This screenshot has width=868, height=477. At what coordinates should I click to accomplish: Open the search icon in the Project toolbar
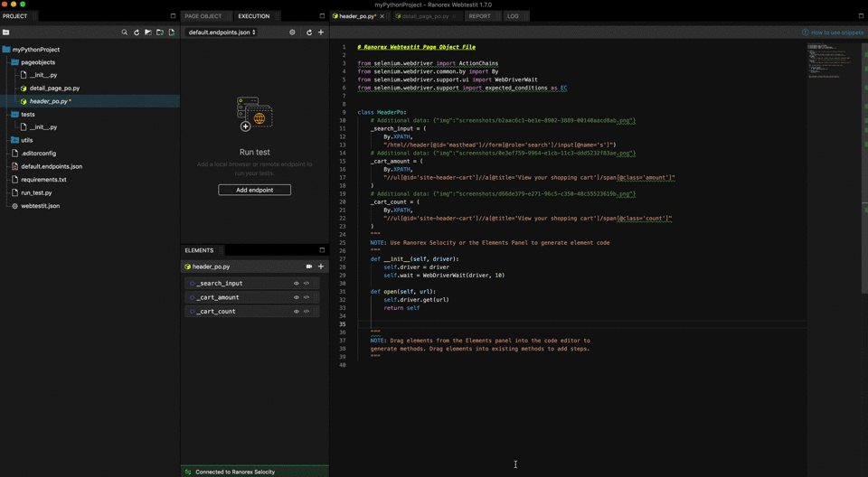[125, 33]
